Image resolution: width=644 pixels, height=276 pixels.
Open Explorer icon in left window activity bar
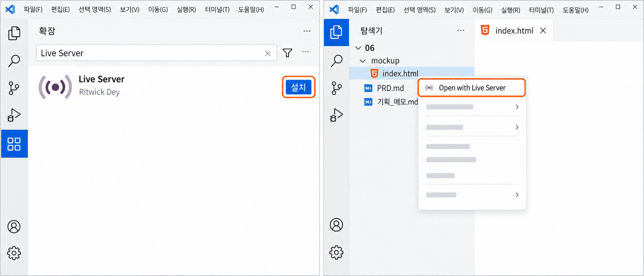pos(14,33)
